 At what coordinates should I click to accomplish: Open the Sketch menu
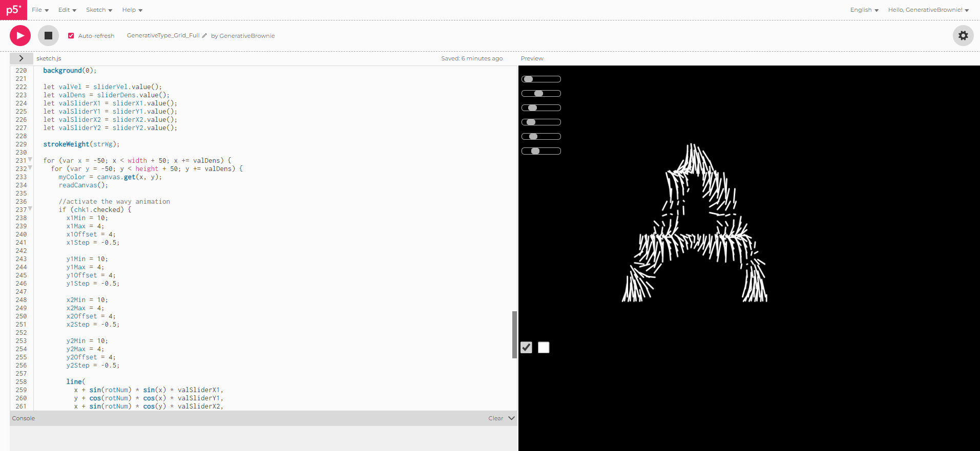(x=99, y=10)
